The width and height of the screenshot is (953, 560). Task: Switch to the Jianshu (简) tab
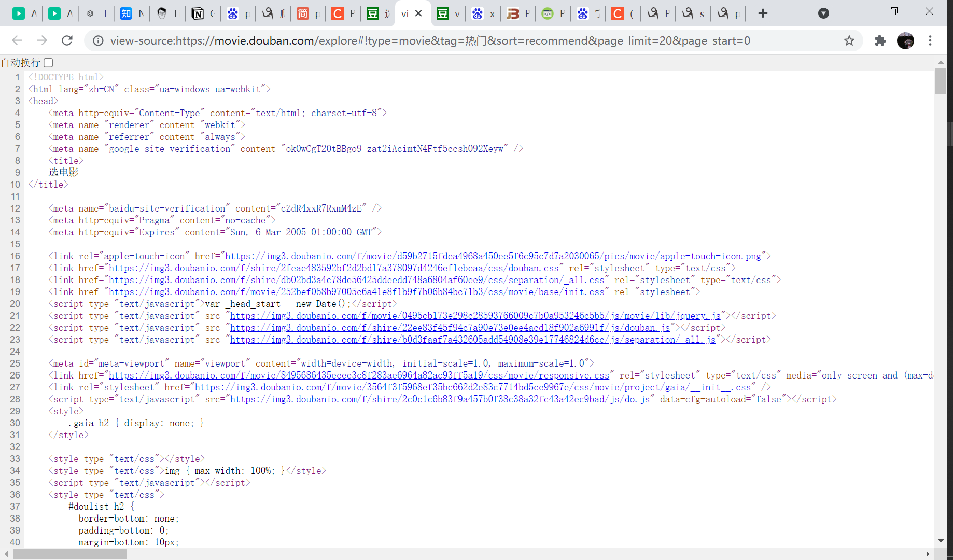(309, 13)
